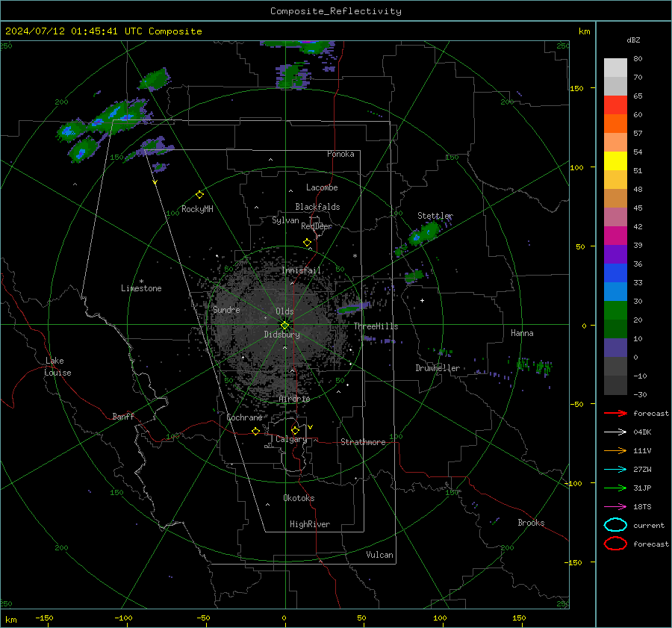The width and height of the screenshot is (672, 628).
Task: Select the magenta 39 dBZ color swatch
Action: tap(615, 235)
